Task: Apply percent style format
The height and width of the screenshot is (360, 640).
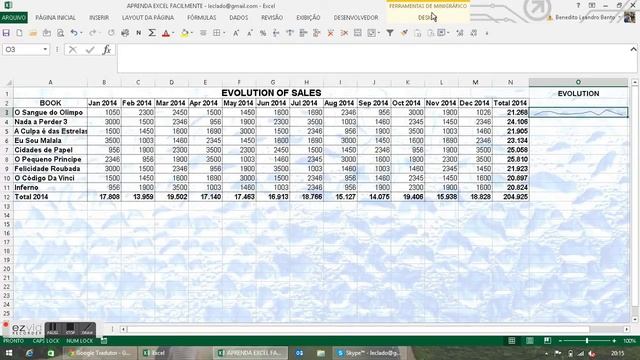Action: pyautogui.click(x=263, y=33)
